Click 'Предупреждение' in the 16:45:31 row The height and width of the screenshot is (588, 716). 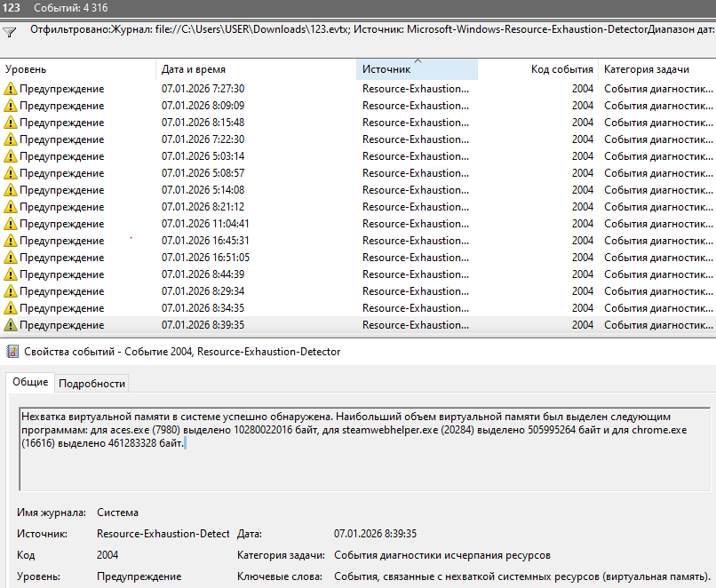tap(61, 241)
